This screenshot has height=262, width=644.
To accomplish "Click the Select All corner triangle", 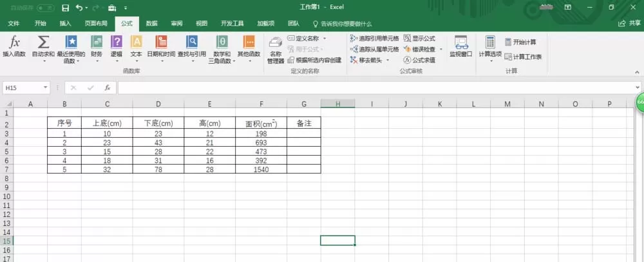I will click(x=9, y=104).
